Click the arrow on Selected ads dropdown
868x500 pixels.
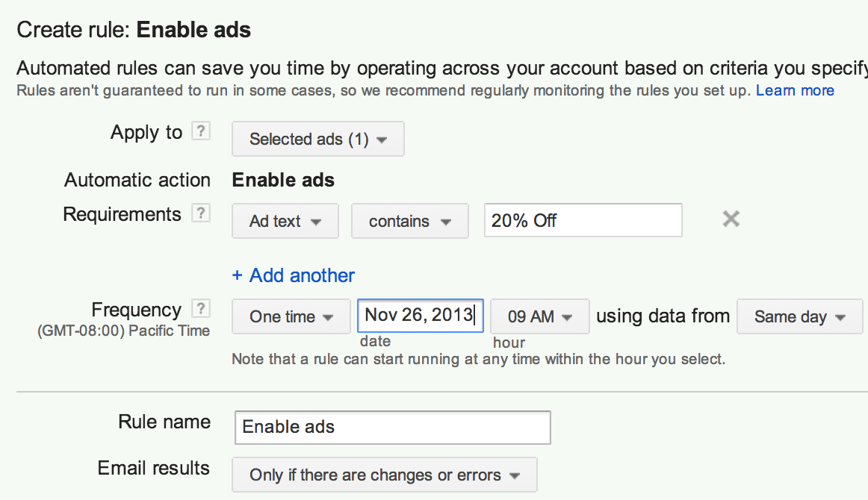click(382, 140)
